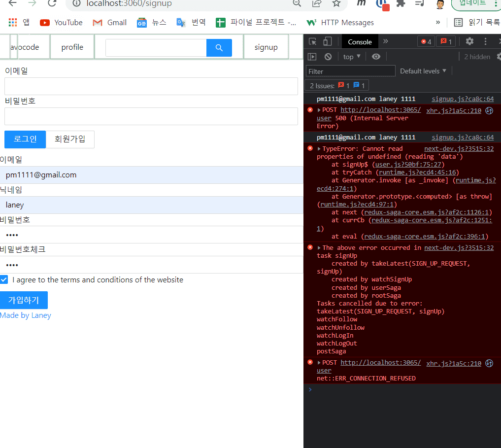Open the HTTP Messages bookmark
Image resolution: width=501 pixels, height=448 pixels.
pyautogui.click(x=340, y=23)
